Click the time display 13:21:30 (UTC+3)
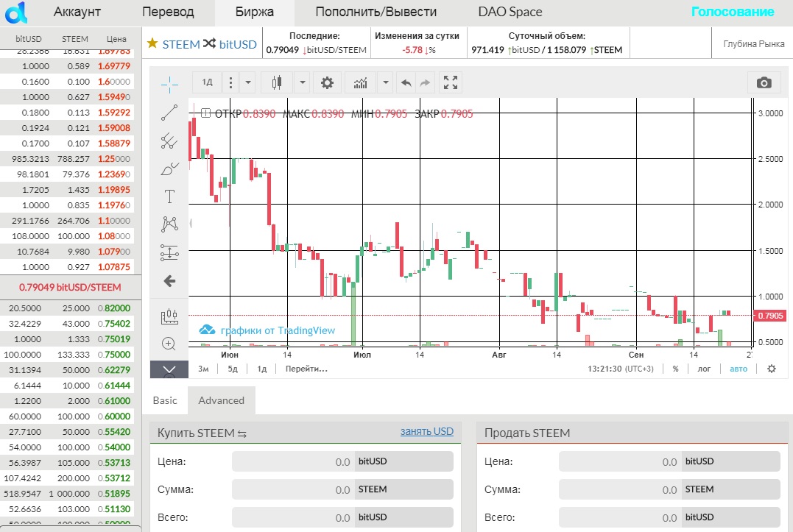Viewport: 793px width, 532px height. 620,369
